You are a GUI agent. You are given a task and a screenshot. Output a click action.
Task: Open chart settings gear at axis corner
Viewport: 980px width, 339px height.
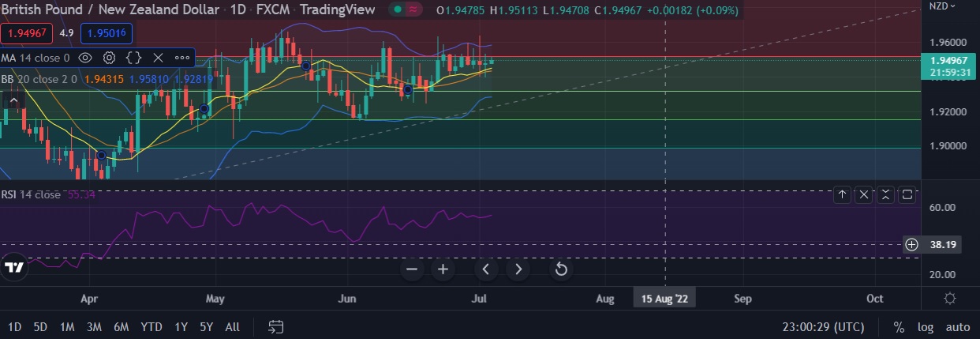(x=950, y=299)
